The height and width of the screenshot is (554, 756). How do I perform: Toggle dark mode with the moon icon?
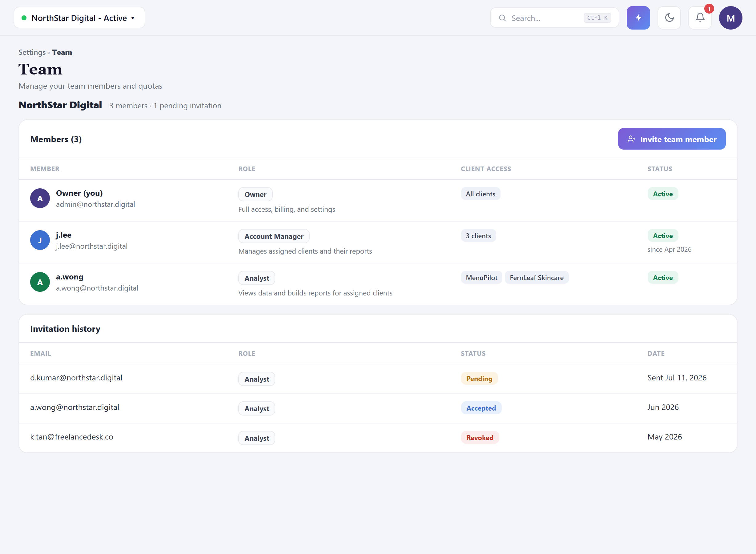coord(669,18)
